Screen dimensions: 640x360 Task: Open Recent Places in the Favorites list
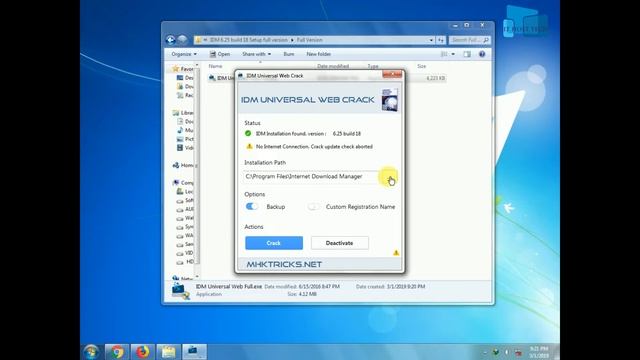(x=185, y=95)
